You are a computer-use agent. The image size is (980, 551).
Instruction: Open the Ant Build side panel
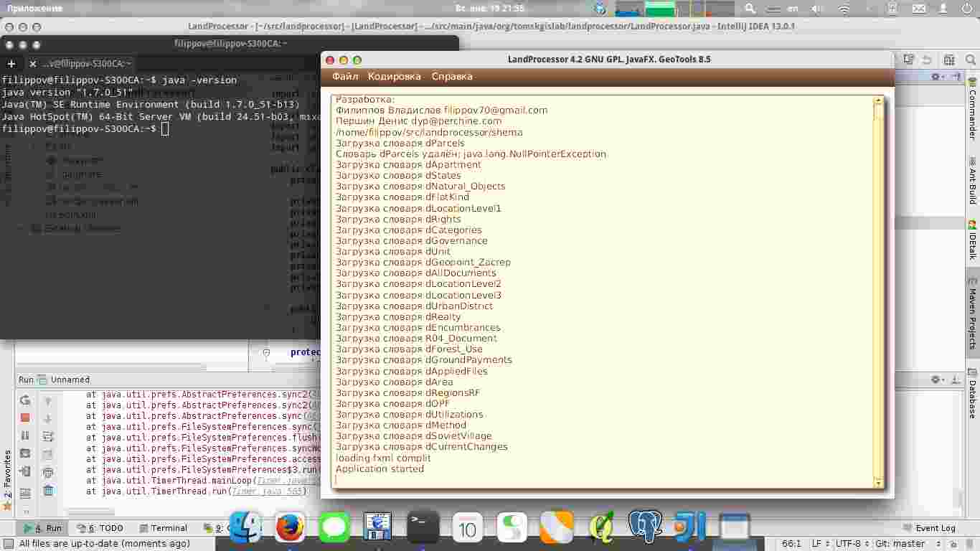(x=973, y=181)
